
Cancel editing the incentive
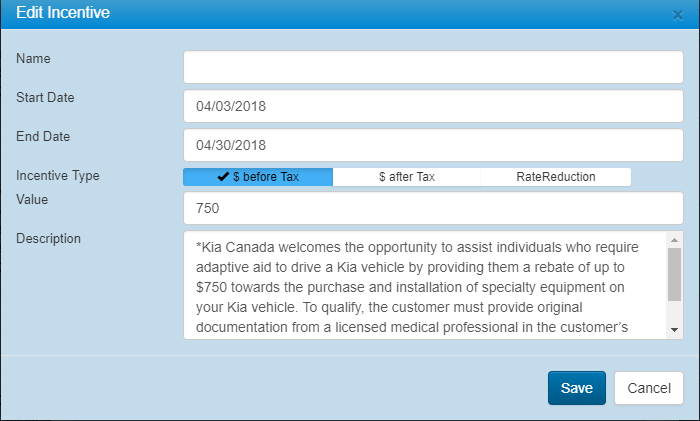pos(648,388)
